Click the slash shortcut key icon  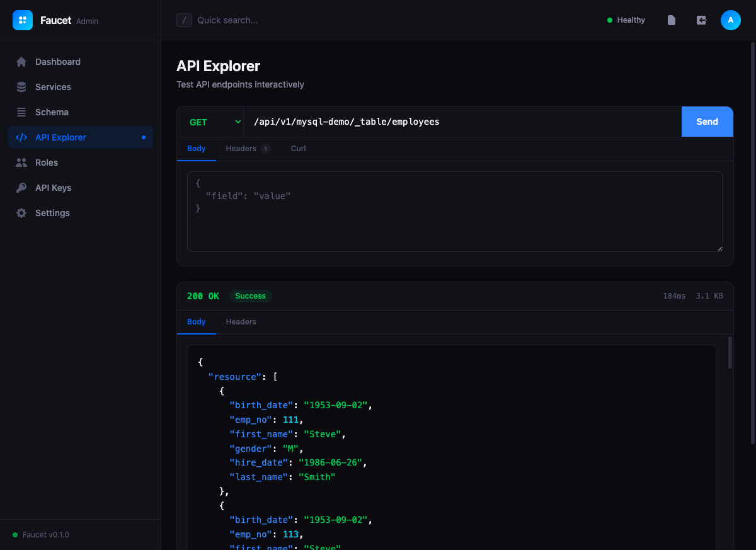(184, 20)
